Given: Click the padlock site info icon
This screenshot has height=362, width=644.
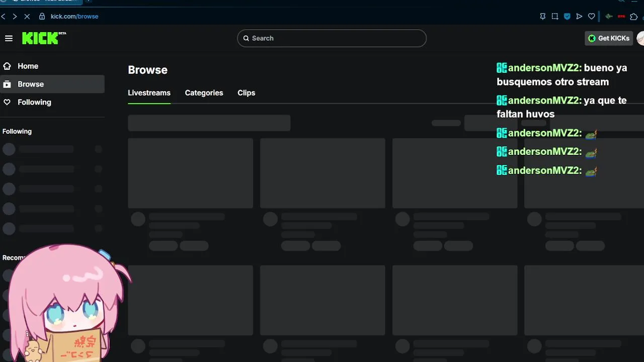Looking at the screenshot, I should coord(42,16).
